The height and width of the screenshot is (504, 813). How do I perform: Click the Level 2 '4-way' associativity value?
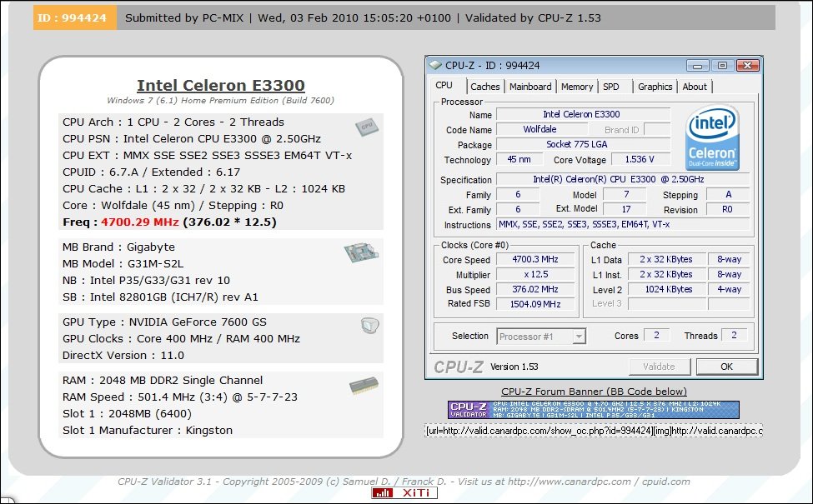729,289
